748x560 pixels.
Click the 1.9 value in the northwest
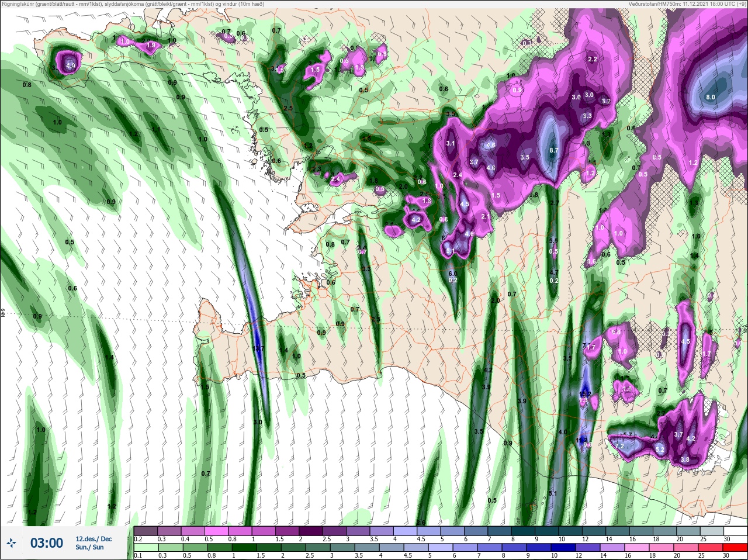point(151,45)
